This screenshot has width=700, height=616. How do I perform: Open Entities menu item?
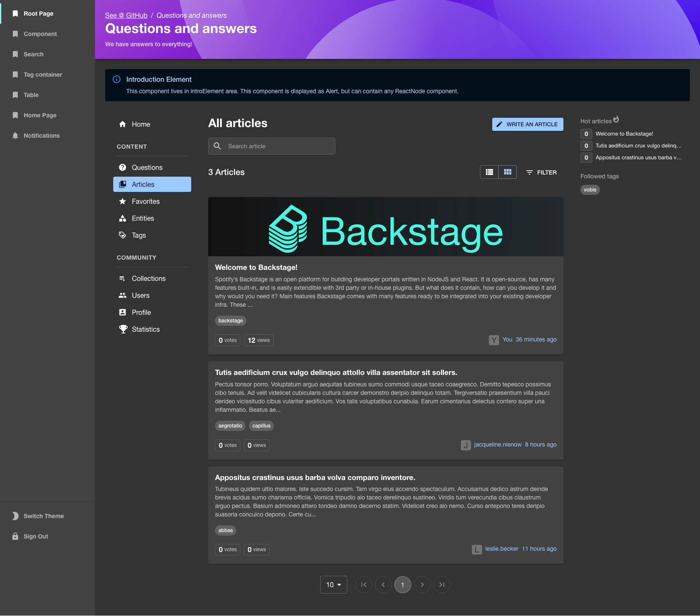pyautogui.click(x=152, y=218)
